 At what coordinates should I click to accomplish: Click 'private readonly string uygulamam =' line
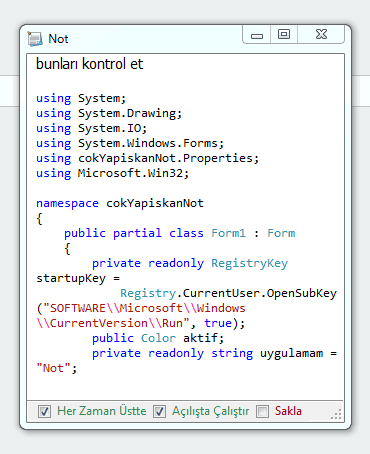214,353
